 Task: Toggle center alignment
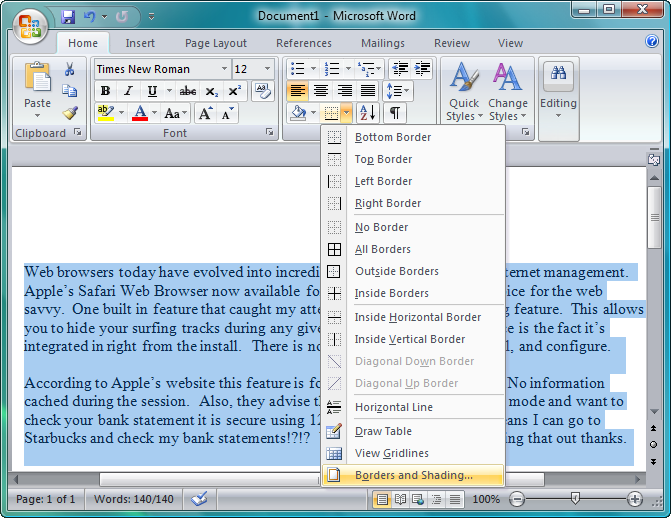321,91
